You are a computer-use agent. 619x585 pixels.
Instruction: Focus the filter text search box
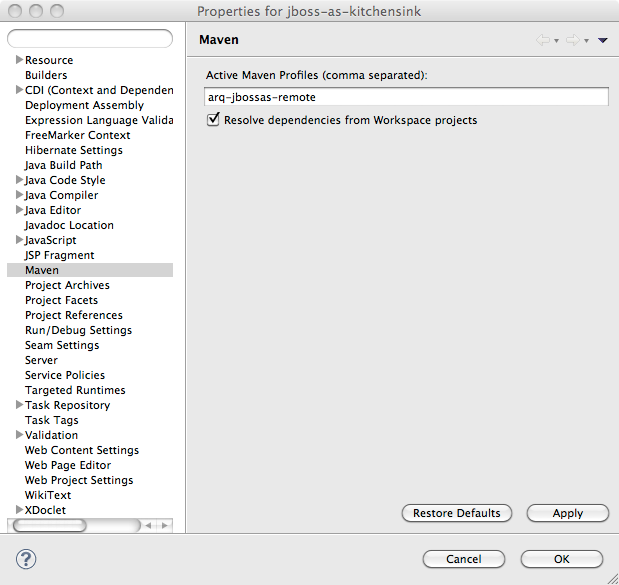tap(90, 39)
